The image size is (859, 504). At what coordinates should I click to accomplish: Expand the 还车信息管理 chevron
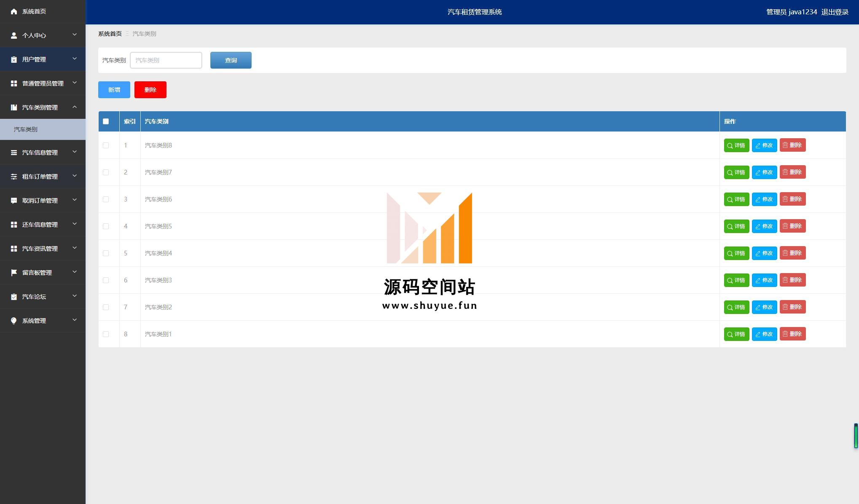(x=75, y=224)
